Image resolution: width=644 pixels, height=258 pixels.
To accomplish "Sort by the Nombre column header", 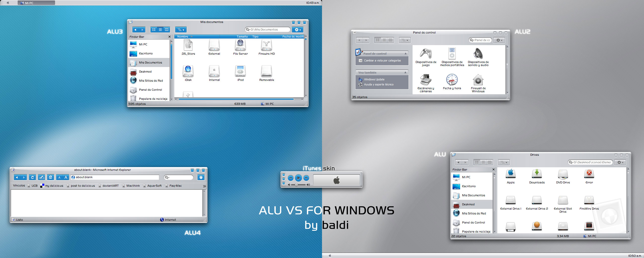I will pos(197,37).
